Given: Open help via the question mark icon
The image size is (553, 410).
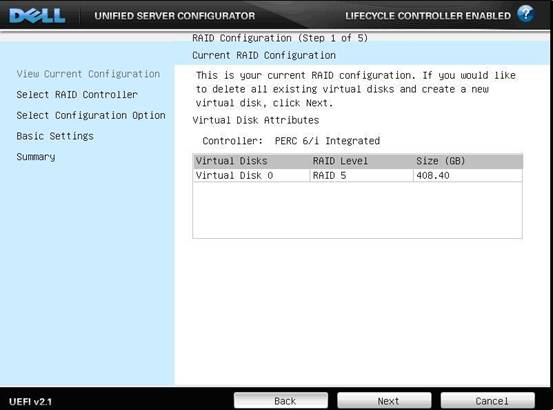Looking at the screenshot, I should coord(525,14).
